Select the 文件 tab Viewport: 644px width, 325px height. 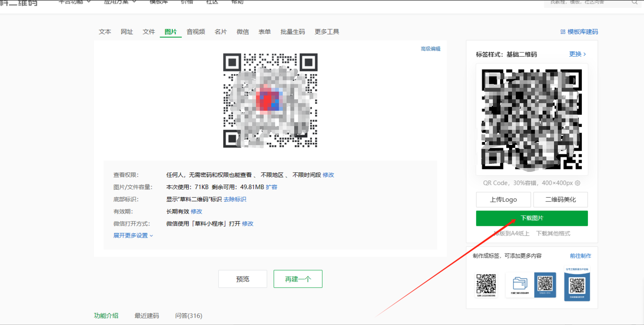coord(149,32)
